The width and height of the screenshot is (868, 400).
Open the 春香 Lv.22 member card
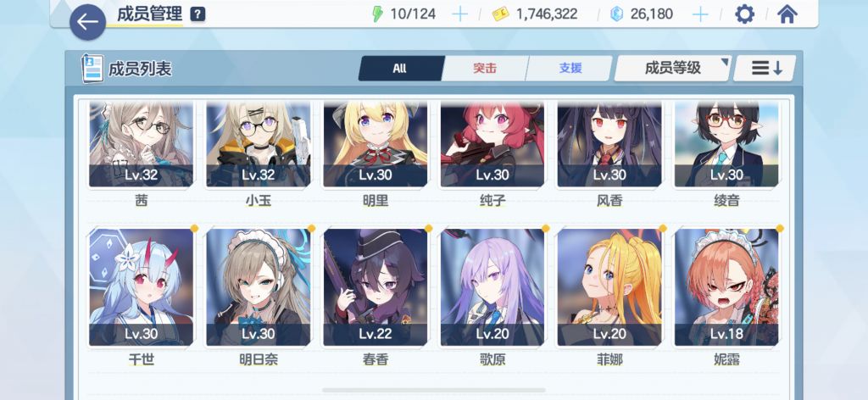click(x=376, y=287)
